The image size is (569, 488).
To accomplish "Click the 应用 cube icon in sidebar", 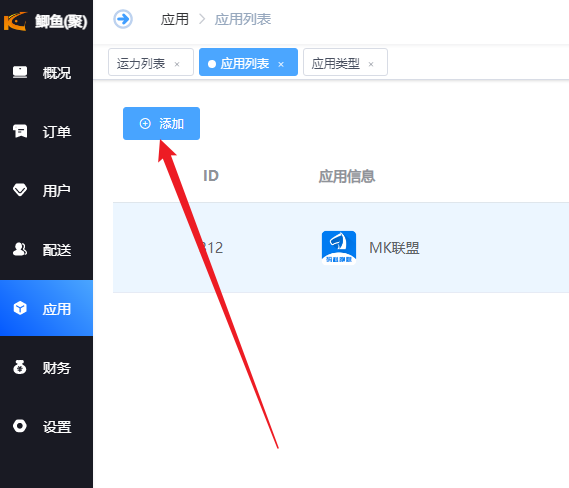I will click(x=20, y=308).
